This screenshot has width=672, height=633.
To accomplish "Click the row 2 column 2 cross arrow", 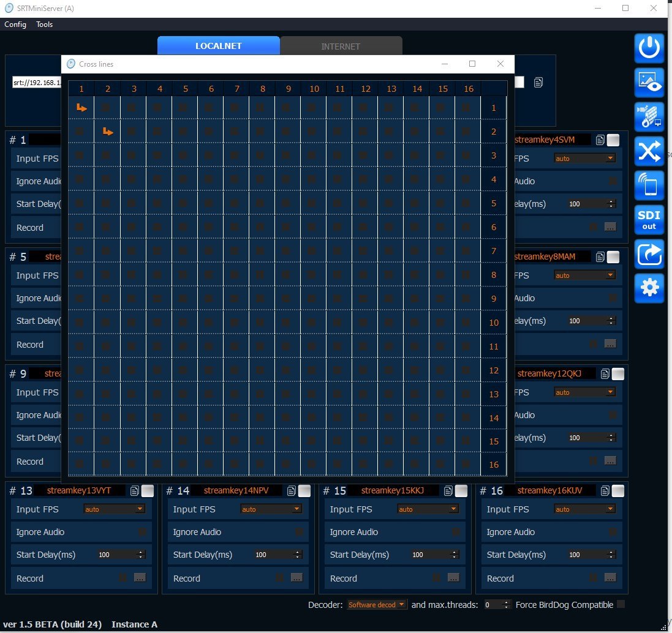I will (x=108, y=132).
